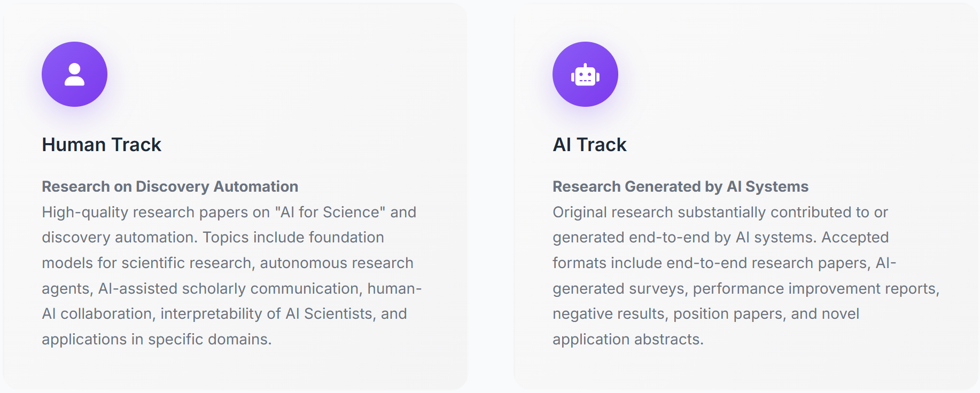The width and height of the screenshot is (980, 393).
Task: Click "performance improvement reports" text
Action: click(814, 288)
